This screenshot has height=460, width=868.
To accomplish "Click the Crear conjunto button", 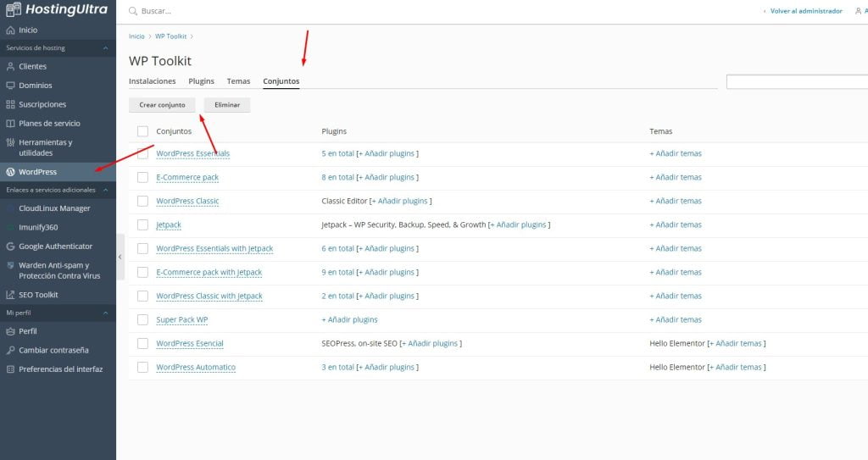I will click(162, 104).
